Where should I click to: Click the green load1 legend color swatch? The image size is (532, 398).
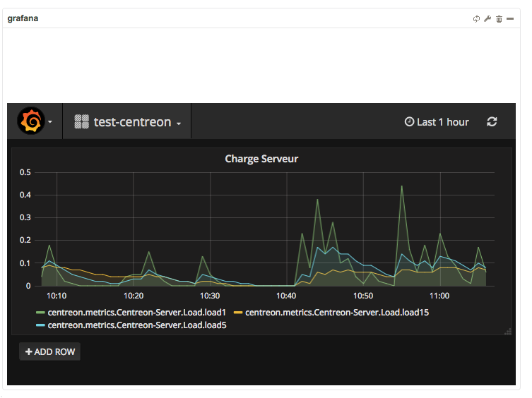(x=40, y=313)
